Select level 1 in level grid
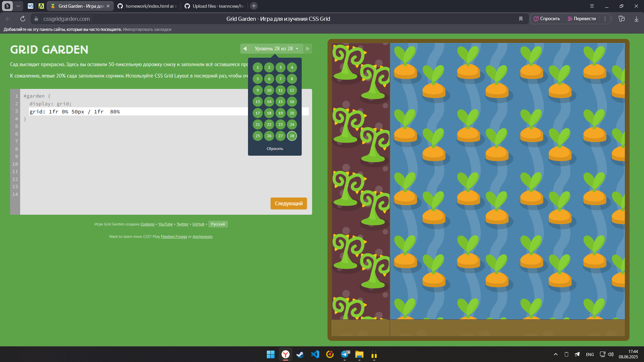This screenshot has width=644, height=362. pos(257,67)
